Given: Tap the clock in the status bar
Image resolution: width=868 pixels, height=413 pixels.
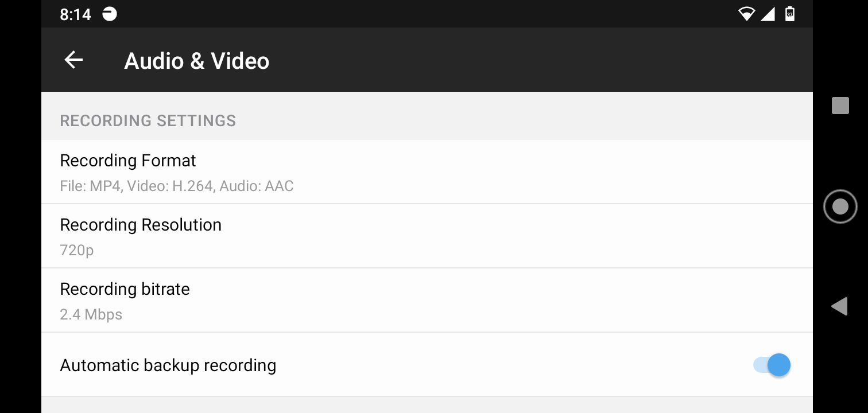Looking at the screenshot, I should [75, 14].
